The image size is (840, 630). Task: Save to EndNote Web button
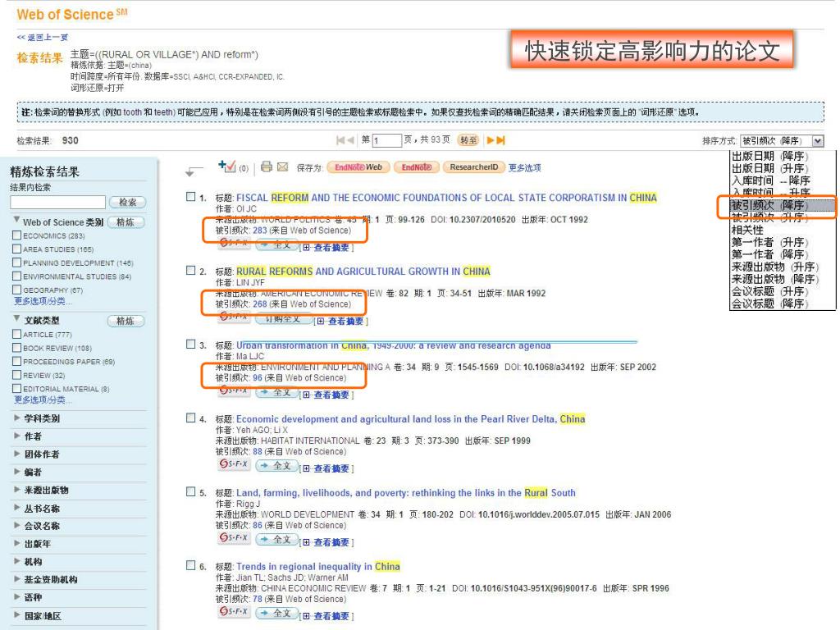click(x=358, y=167)
